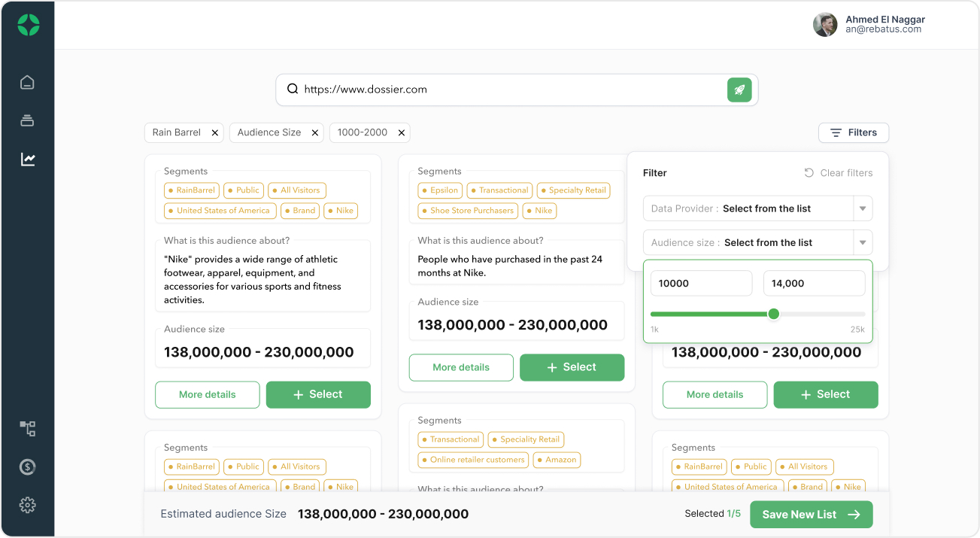Click the Amazon segment tag
Screen dimensions: 980x538
[557, 460]
